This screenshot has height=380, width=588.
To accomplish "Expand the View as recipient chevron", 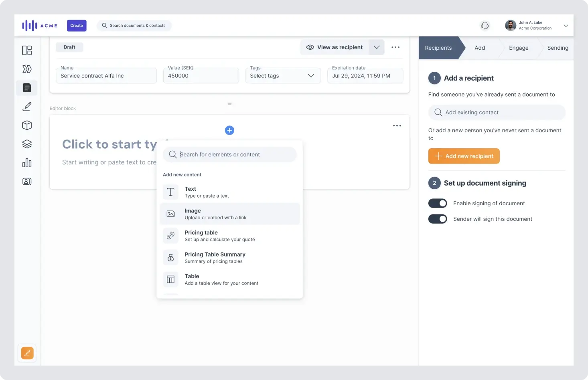I will click(376, 47).
